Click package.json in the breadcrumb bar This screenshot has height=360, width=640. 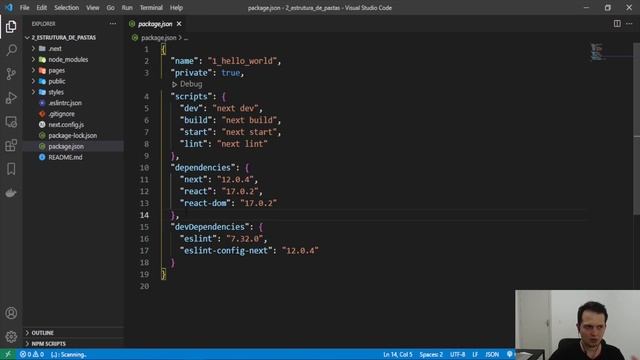point(158,38)
